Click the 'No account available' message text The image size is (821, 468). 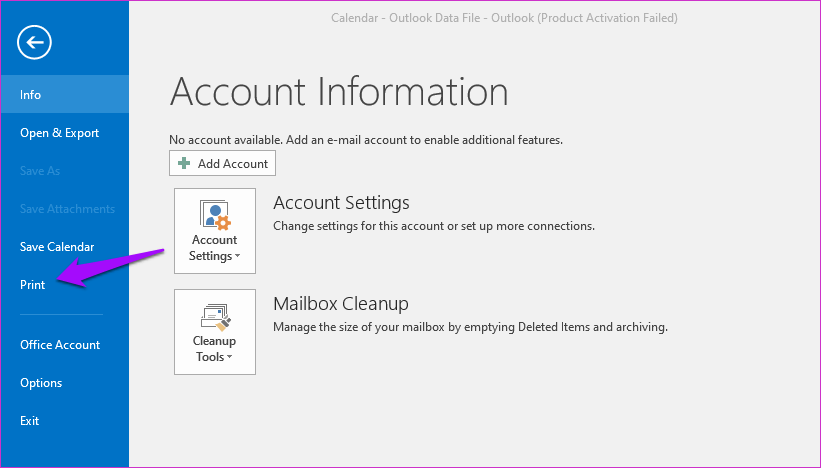point(366,140)
